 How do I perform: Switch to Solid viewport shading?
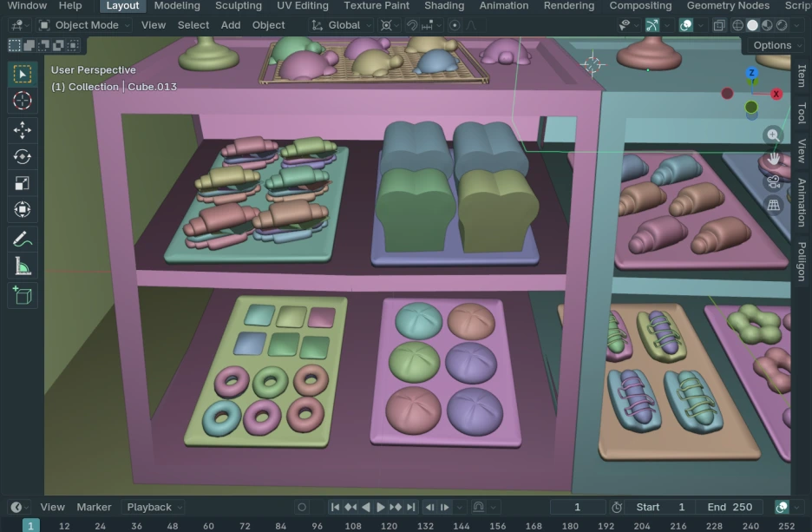click(752, 25)
